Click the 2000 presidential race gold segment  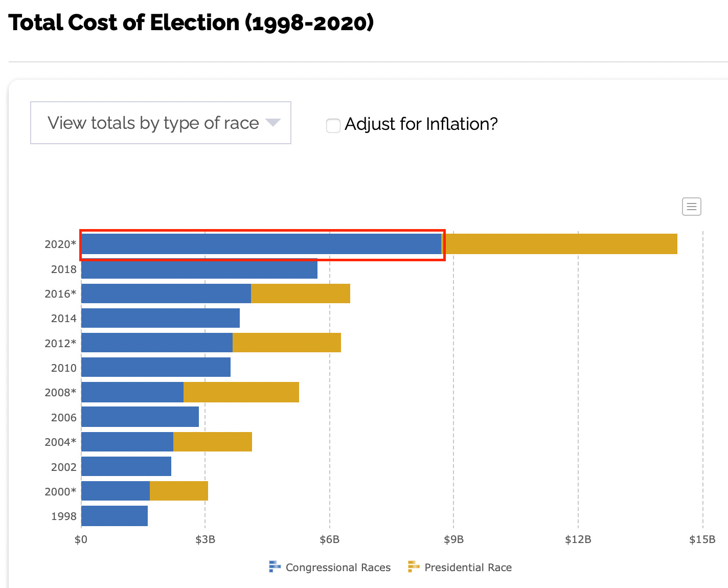click(x=179, y=491)
